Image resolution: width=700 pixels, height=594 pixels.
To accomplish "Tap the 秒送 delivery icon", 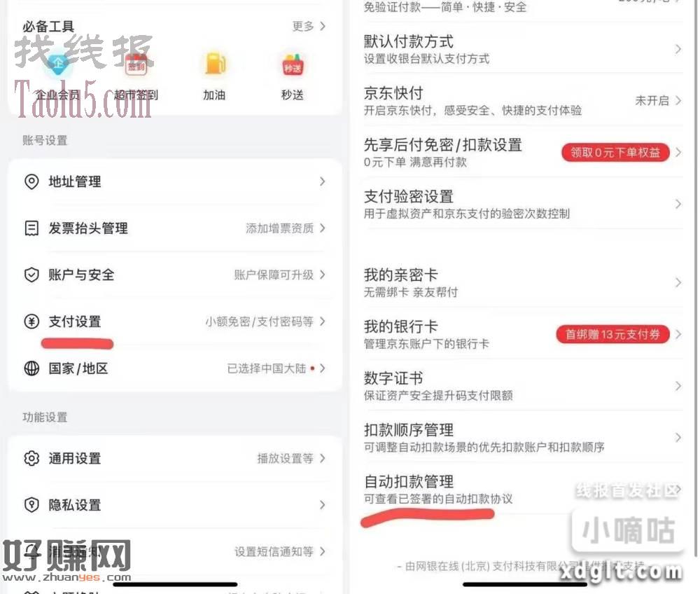I will [x=293, y=65].
